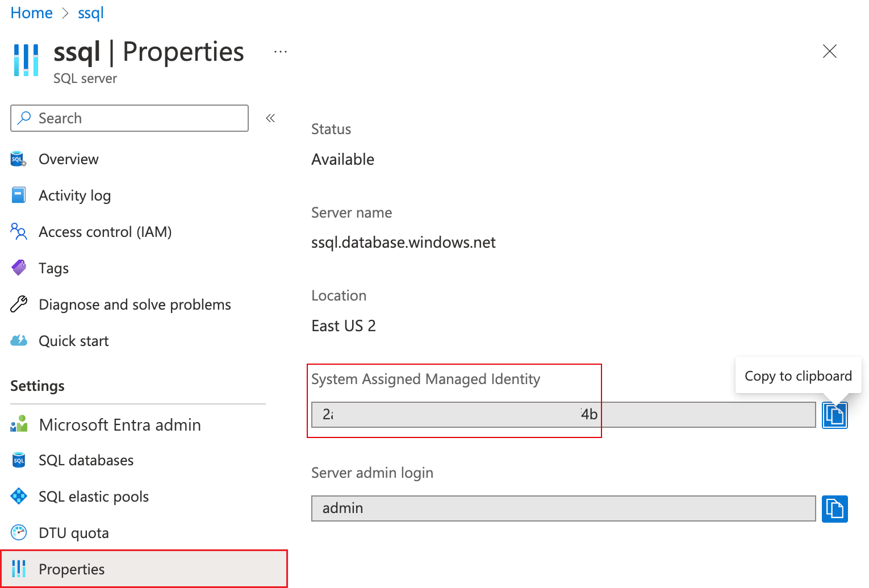Open Quick start cloud icon
The width and height of the screenshot is (869, 588).
point(18,340)
